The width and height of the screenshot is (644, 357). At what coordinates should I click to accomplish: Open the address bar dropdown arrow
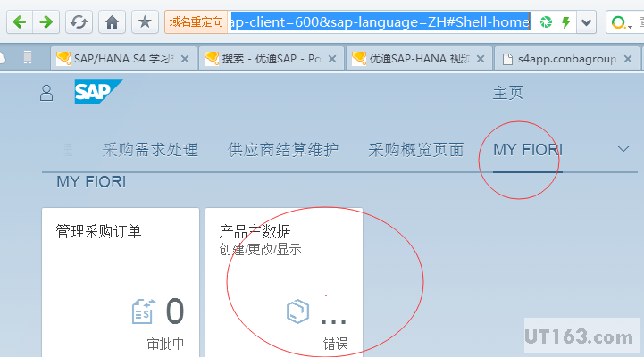point(586,21)
